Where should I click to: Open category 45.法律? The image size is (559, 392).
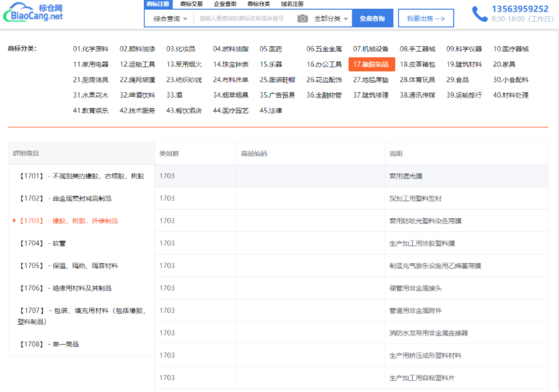pyautogui.click(x=271, y=111)
